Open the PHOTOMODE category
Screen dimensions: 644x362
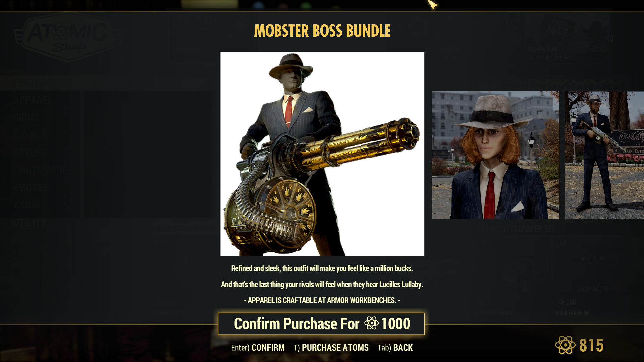coord(41,170)
